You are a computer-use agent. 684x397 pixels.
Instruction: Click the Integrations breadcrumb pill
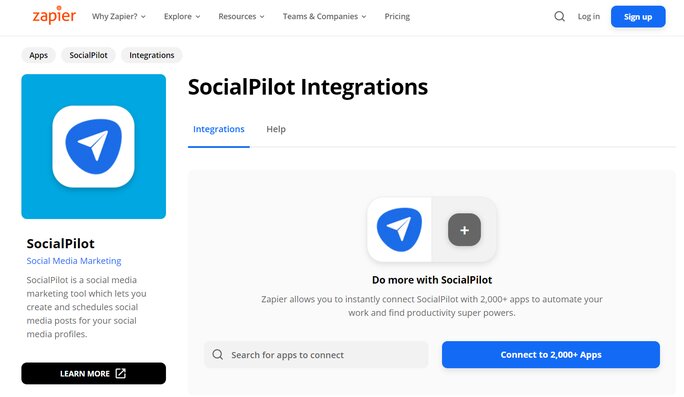tap(151, 55)
